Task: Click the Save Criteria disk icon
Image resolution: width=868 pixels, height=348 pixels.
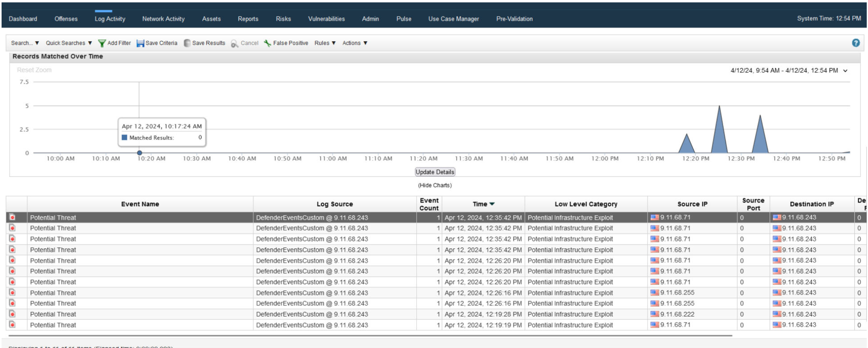Action: pyautogui.click(x=140, y=43)
